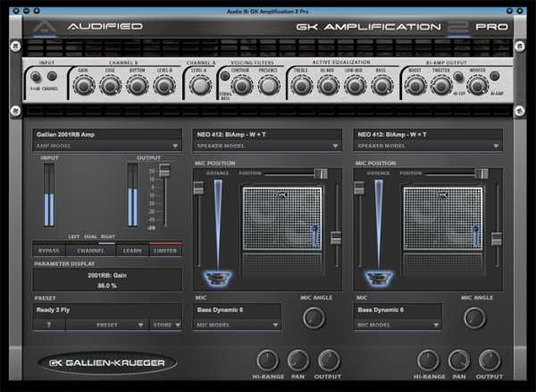Click the second cabinet's Mic Angle knob
Viewport: 536px width, 392px height.
pos(474,318)
